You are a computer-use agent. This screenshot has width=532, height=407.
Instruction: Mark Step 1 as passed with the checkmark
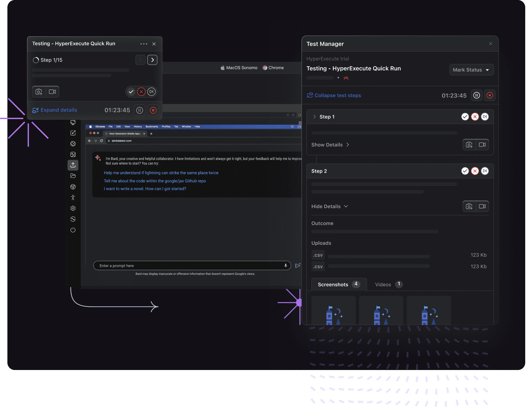465,117
